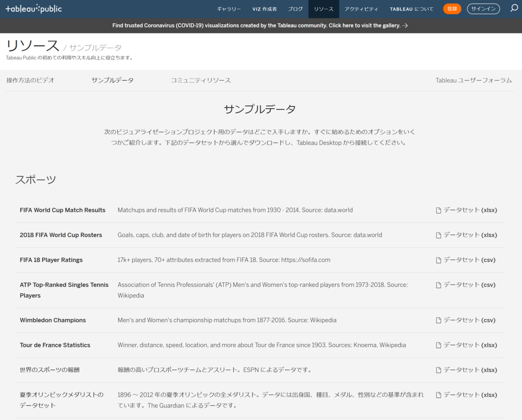522x420 pixels.
Task: Click the Tableau Public logo
Action: pyautogui.click(x=33, y=8)
